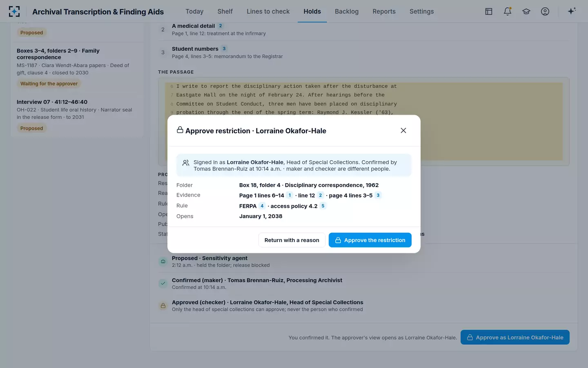Viewport: 588px width, 368px height.
Task: Click FERPA rule reference badge 4
Action: (262, 206)
